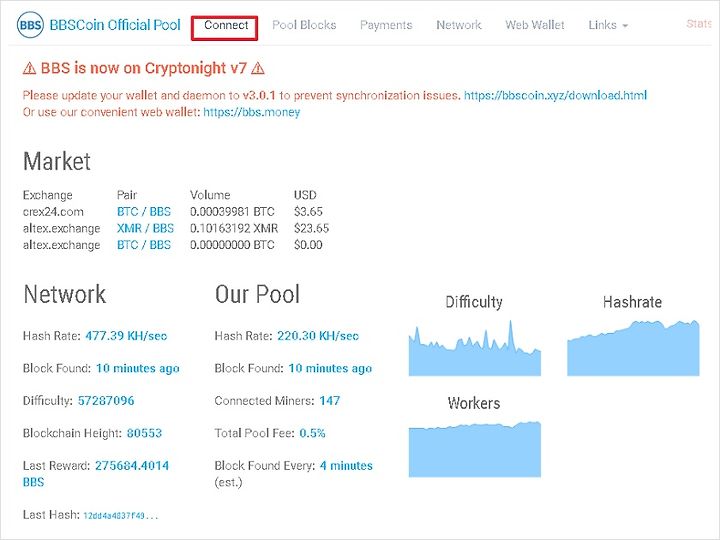Image resolution: width=720 pixels, height=540 pixels.
Task: Click total pool fee 0.5%
Action: [312, 433]
